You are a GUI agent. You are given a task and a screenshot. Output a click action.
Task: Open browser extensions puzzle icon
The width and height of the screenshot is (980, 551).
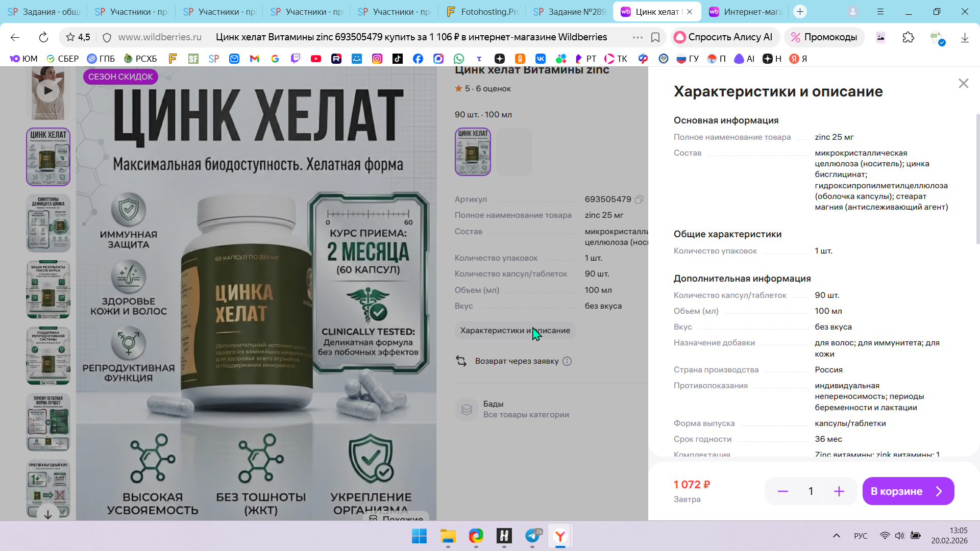908,37
